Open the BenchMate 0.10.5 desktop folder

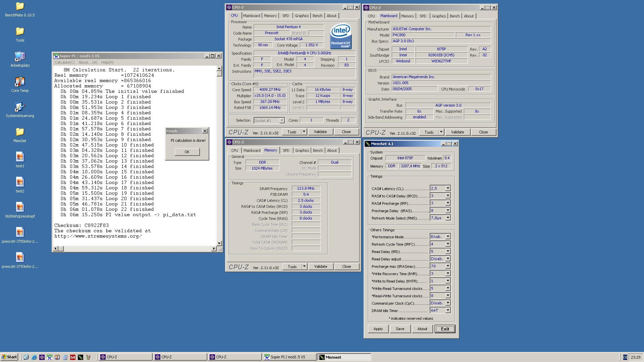point(20,7)
